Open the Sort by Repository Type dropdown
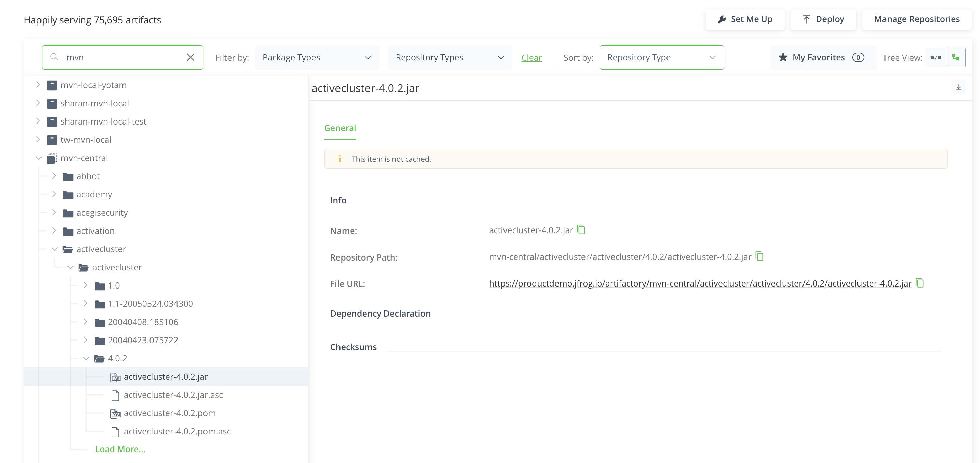 pyautogui.click(x=661, y=57)
